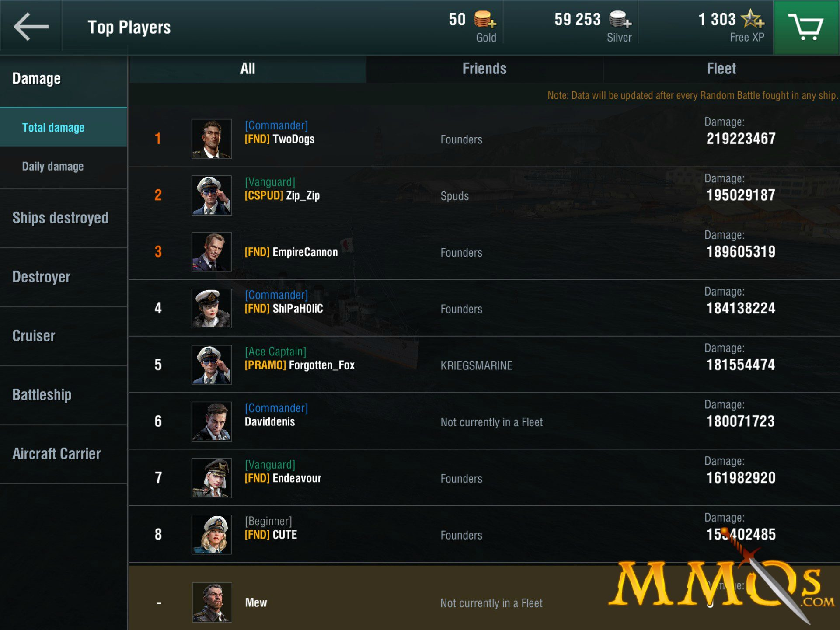840x630 pixels.
Task: View Forgotten_Fox player entry
Action: click(484, 365)
